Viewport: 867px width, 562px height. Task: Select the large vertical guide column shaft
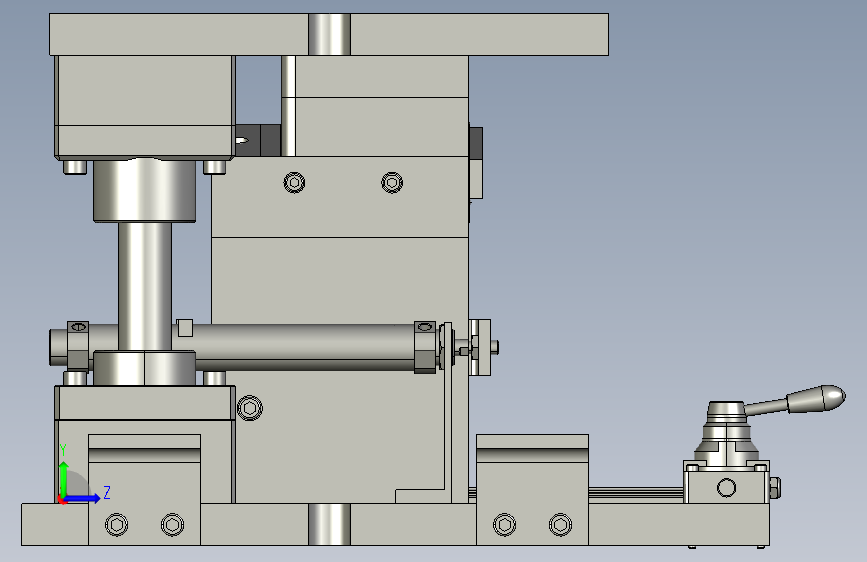pyautogui.click(x=144, y=286)
